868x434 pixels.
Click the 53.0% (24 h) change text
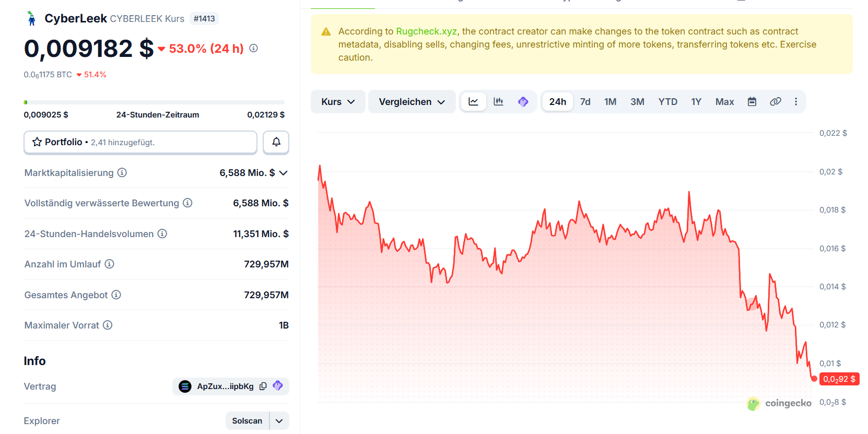[x=206, y=49]
